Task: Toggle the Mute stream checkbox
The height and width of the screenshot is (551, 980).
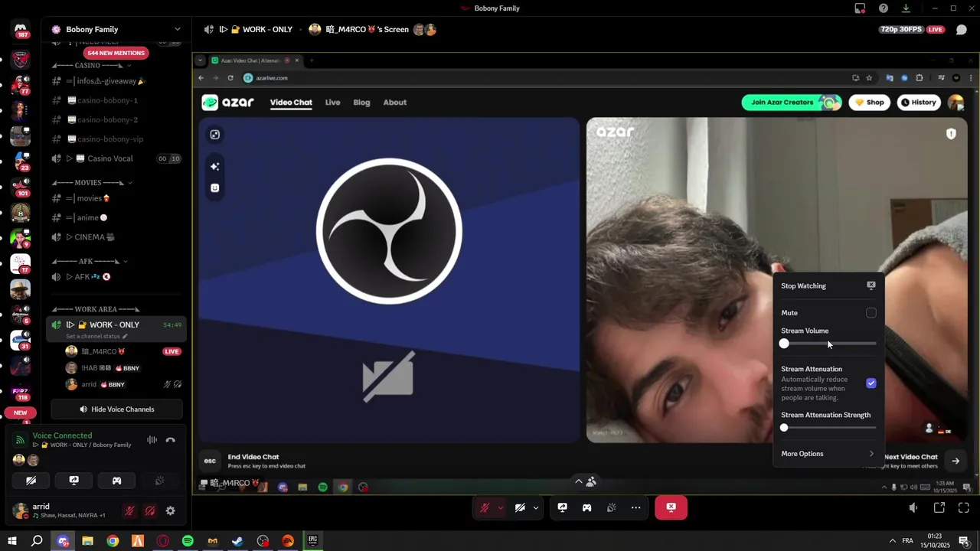Action: [871, 313]
